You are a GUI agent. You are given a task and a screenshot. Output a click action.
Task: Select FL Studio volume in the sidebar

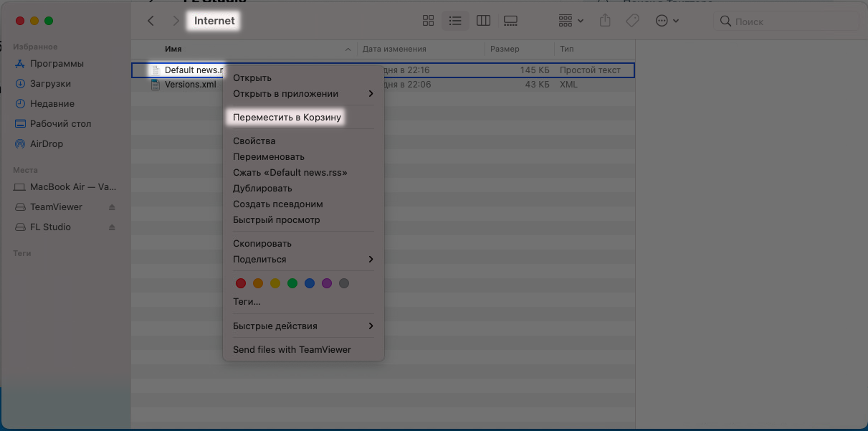click(50, 227)
